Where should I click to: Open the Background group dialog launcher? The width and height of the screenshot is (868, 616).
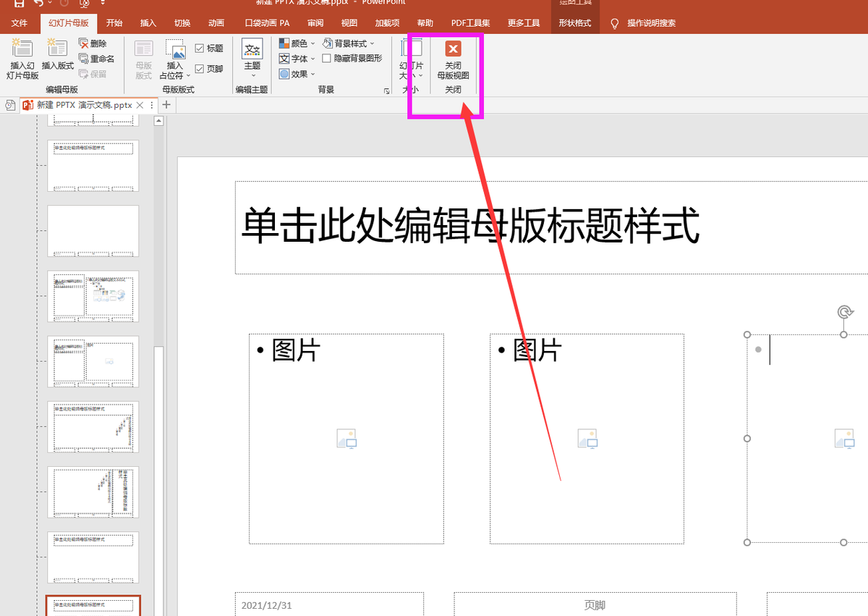tap(387, 91)
